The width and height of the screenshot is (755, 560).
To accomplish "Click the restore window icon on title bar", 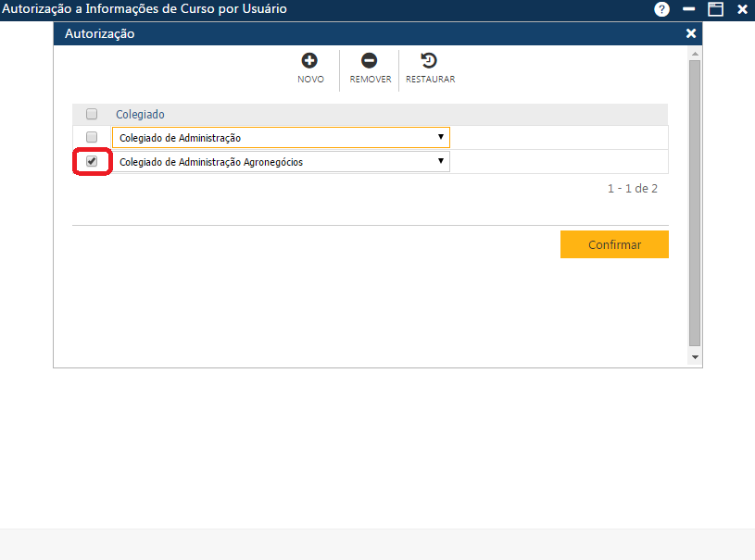I will click(714, 9).
